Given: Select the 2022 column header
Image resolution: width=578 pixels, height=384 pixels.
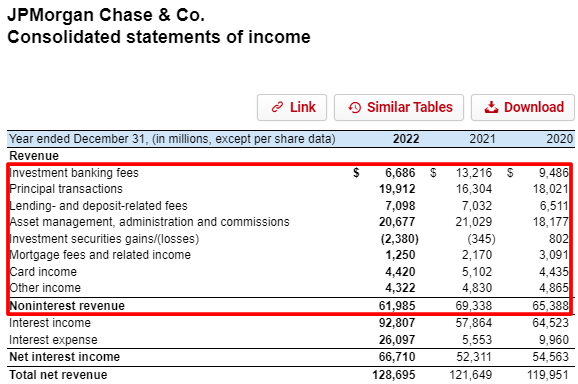Looking at the screenshot, I should tap(406, 139).
